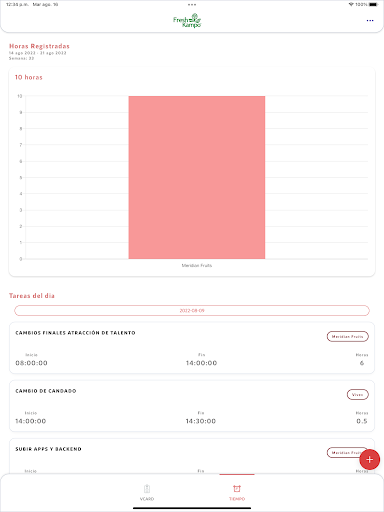
Task: Open the Subir Apps y Backend task
Action: click(192, 456)
